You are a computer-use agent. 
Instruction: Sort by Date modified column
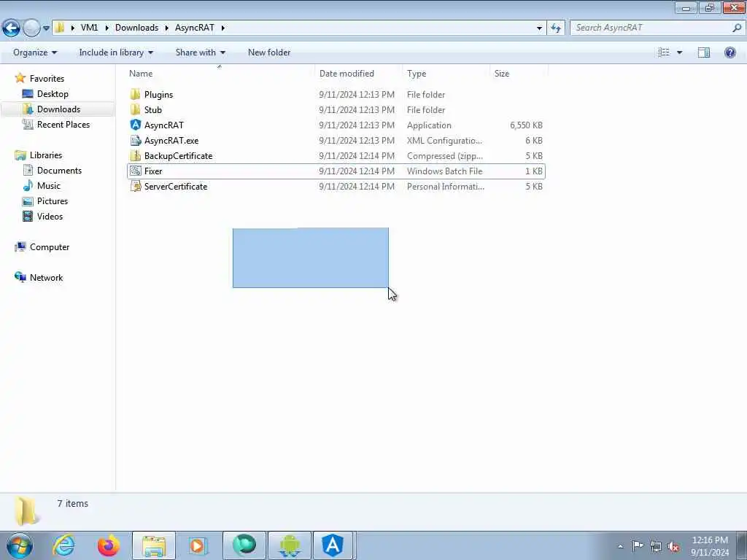click(347, 74)
